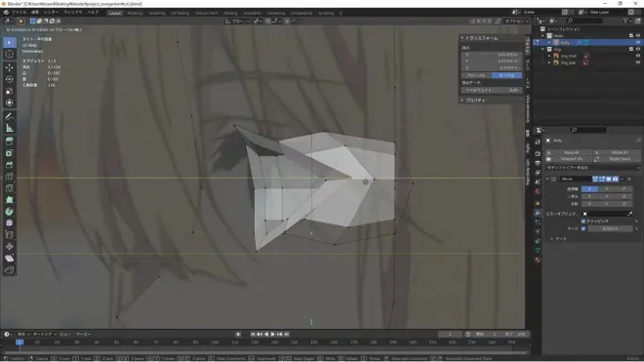Switch to the Sculpting workspace tab
The height and width of the screenshot is (362, 644).
click(157, 13)
